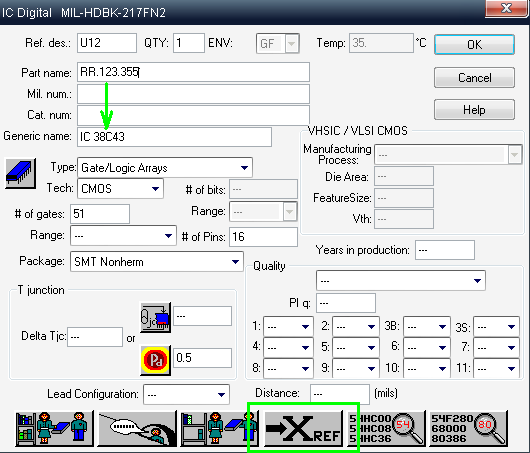Click the Generic name field with IC 38C43
This screenshot has height=453, width=530.
[x=174, y=137]
